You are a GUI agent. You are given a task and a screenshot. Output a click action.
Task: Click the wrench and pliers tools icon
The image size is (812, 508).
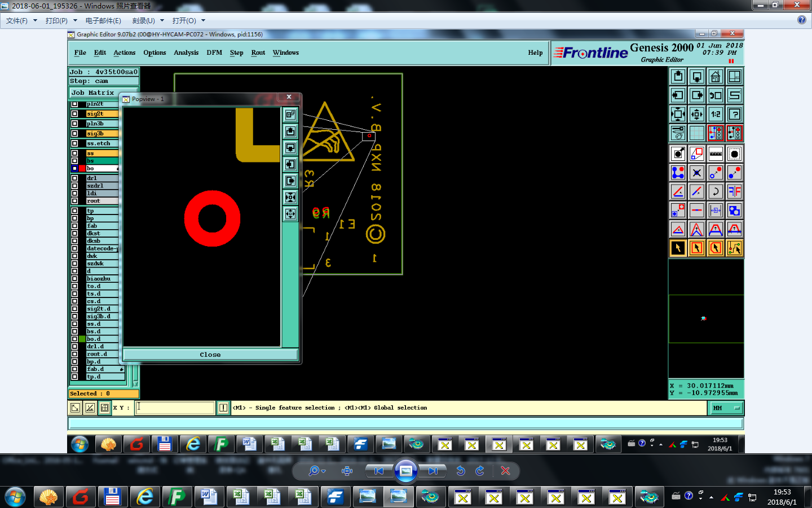pyautogui.click(x=678, y=133)
